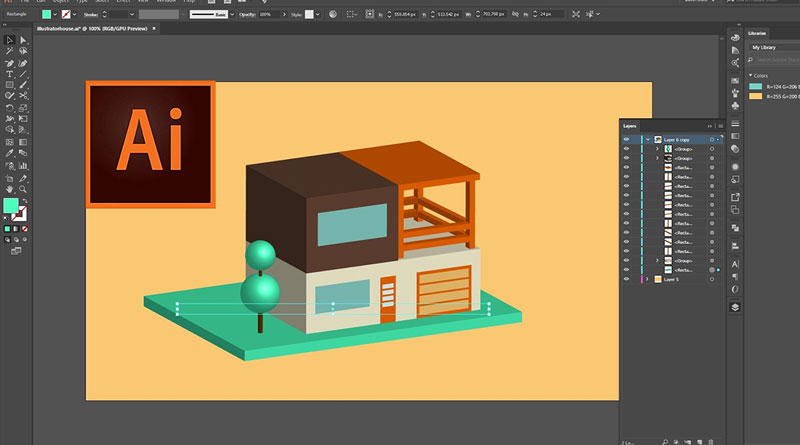Select the Selection tool (black arrow)
This screenshot has width=800, height=445.
[x=9, y=40]
